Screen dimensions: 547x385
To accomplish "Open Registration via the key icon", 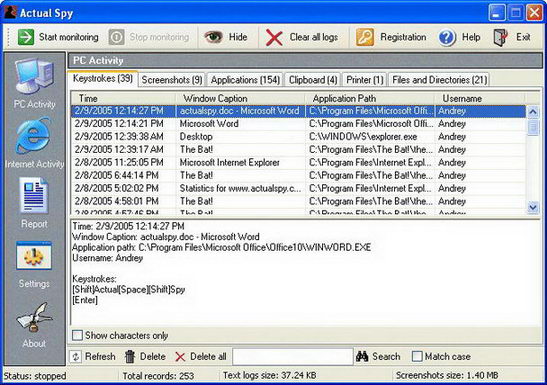I will pos(365,37).
